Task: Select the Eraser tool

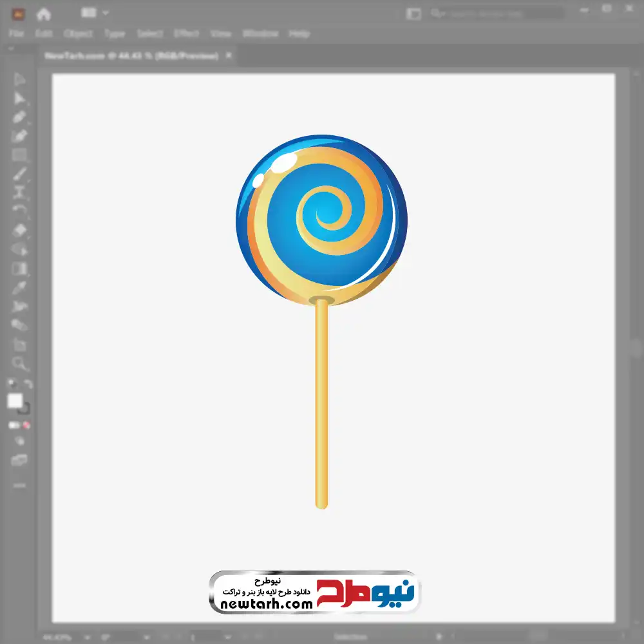Action: pos(20,230)
